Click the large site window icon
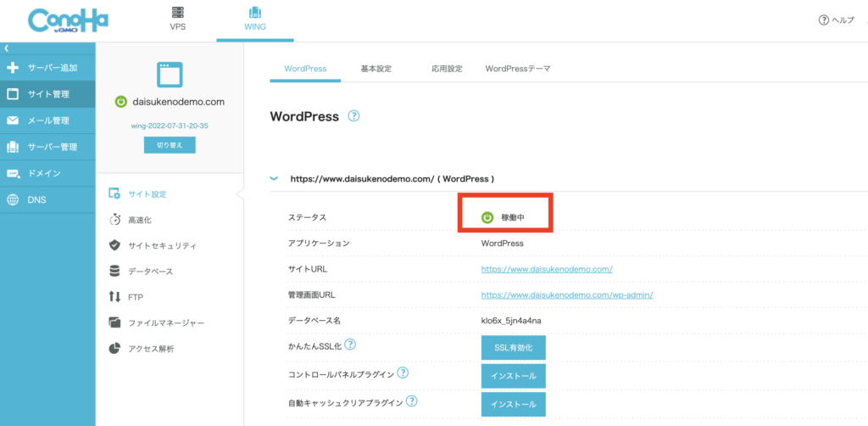This screenshot has height=426, width=868. [170, 75]
